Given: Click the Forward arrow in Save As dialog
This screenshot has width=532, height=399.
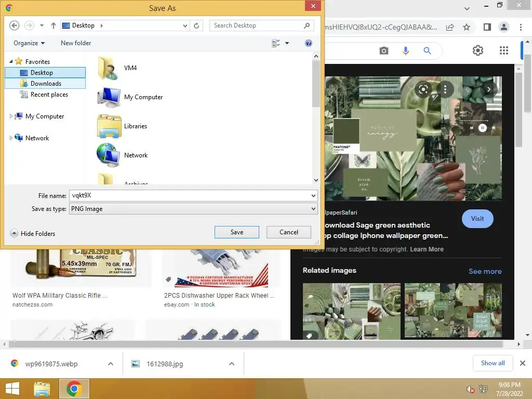Looking at the screenshot, I should (29, 25).
